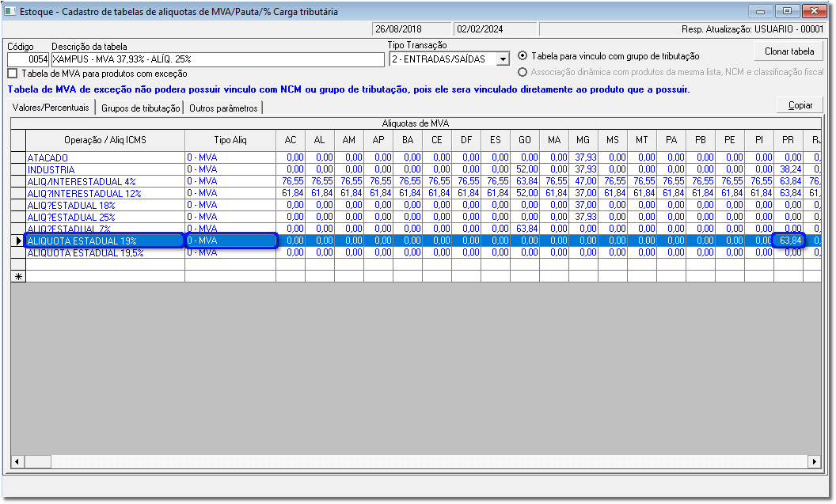Click the application icon in the title bar
Image resolution: width=836 pixels, height=504 pixels.
click(x=10, y=11)
